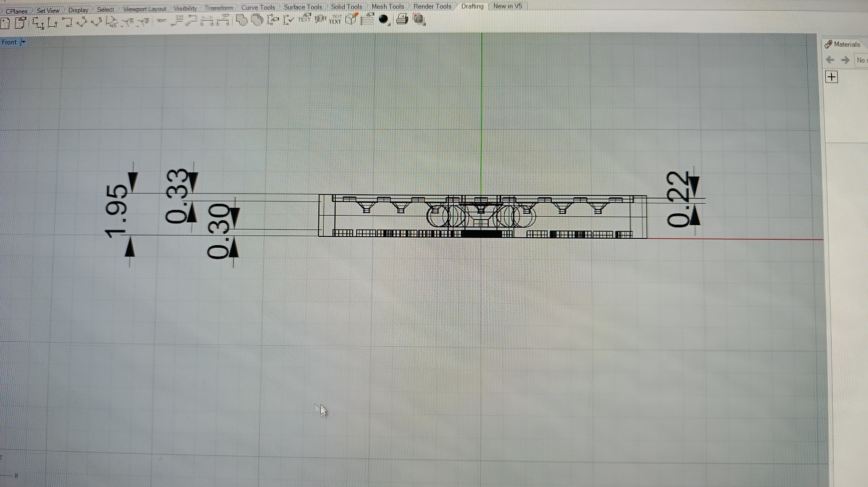Screen dimensions: 868x487
Task: Click the Front viewport title label
Action: (9, 42)
